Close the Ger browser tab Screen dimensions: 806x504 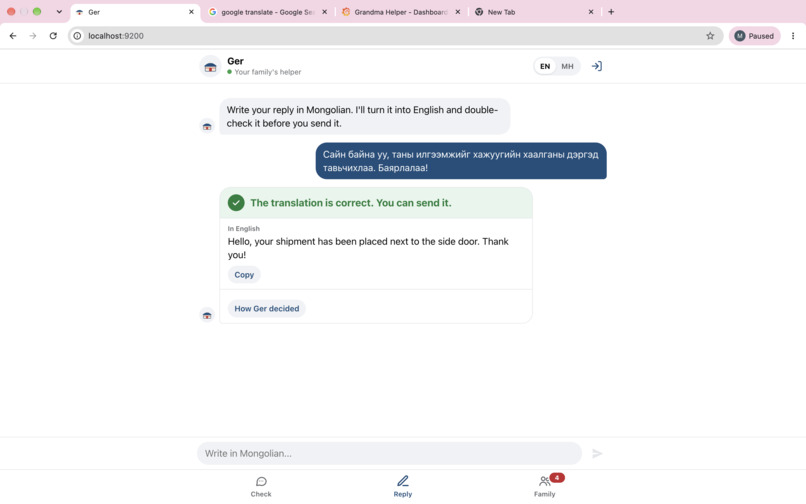click(191, 12)
